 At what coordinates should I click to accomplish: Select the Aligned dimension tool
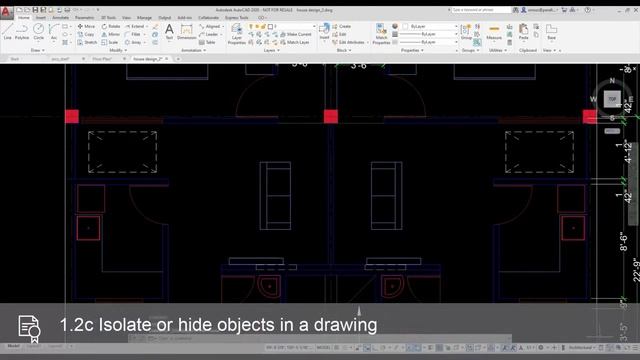pos(209,26)
